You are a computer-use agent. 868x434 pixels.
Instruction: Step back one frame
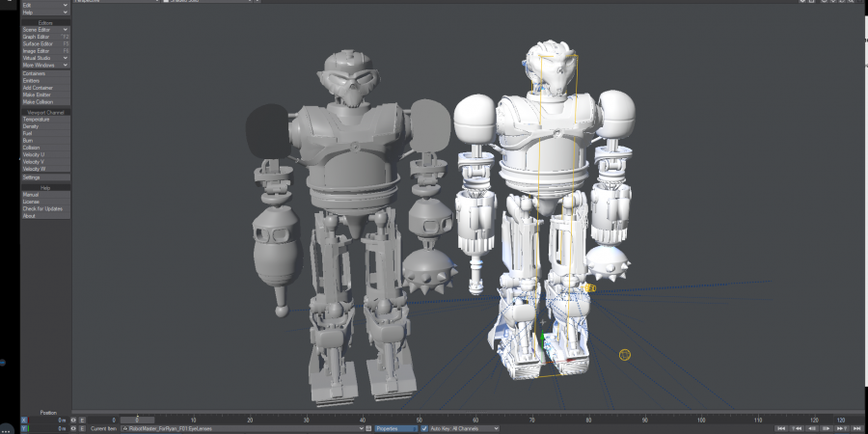tap(811, 428)
